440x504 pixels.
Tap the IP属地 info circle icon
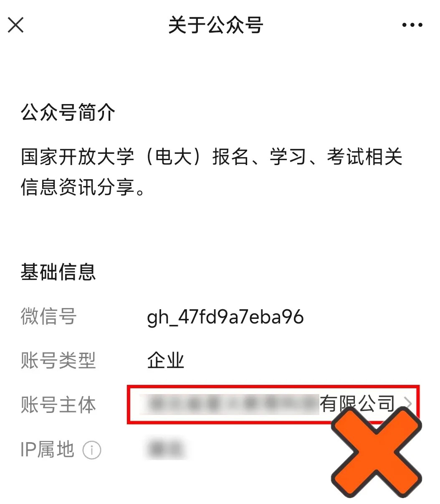click(x=92, y=450)
